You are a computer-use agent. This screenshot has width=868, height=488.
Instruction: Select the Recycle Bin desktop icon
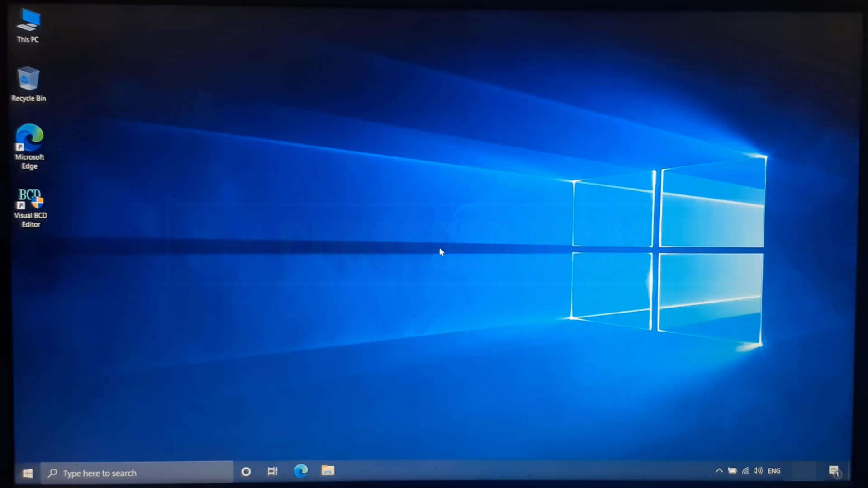tap(28, 84)
